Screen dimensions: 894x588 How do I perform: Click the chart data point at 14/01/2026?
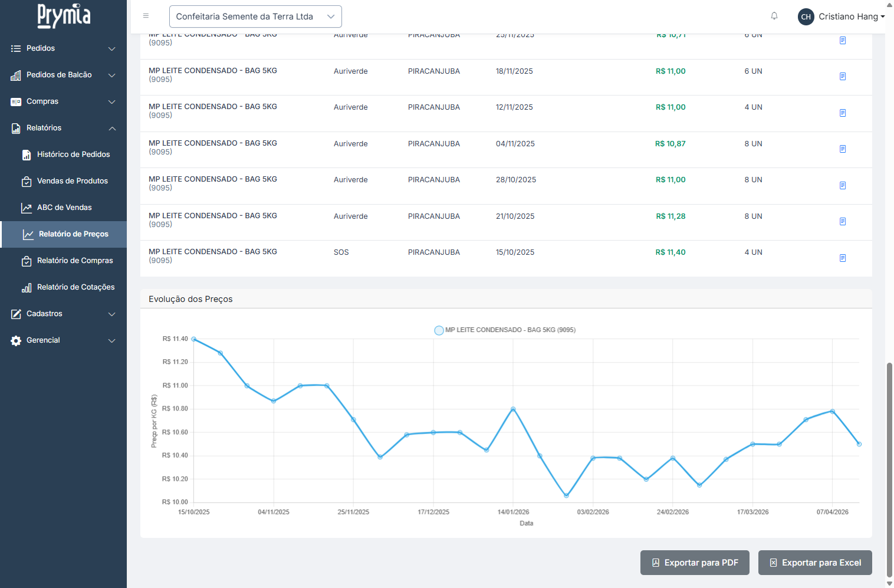[513, 409]
